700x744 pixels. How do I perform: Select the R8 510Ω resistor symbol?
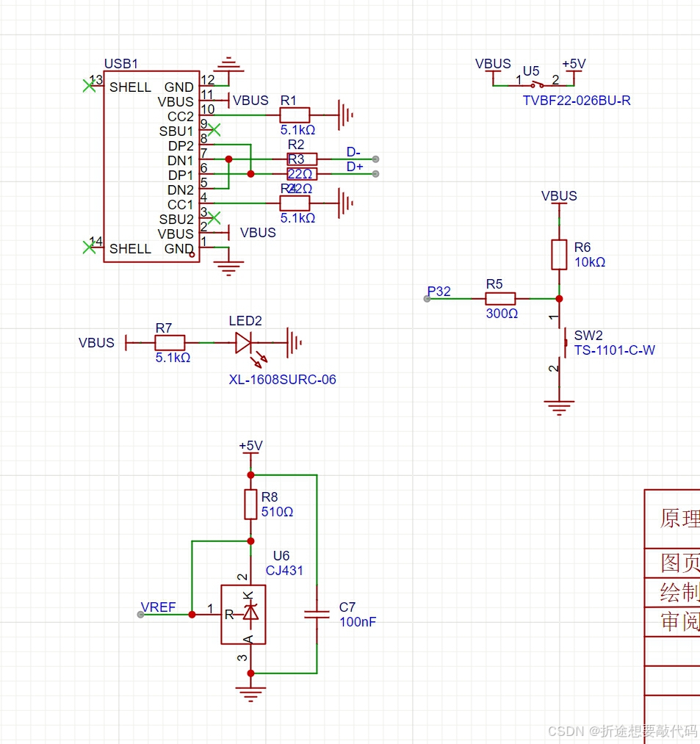250,505
